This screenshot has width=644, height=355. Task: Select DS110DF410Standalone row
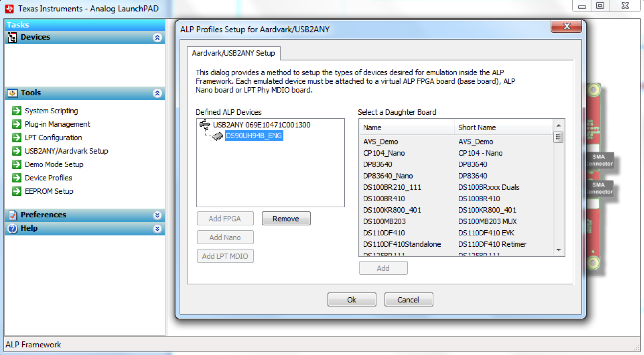pyautogui.click(x=456, y=244)
